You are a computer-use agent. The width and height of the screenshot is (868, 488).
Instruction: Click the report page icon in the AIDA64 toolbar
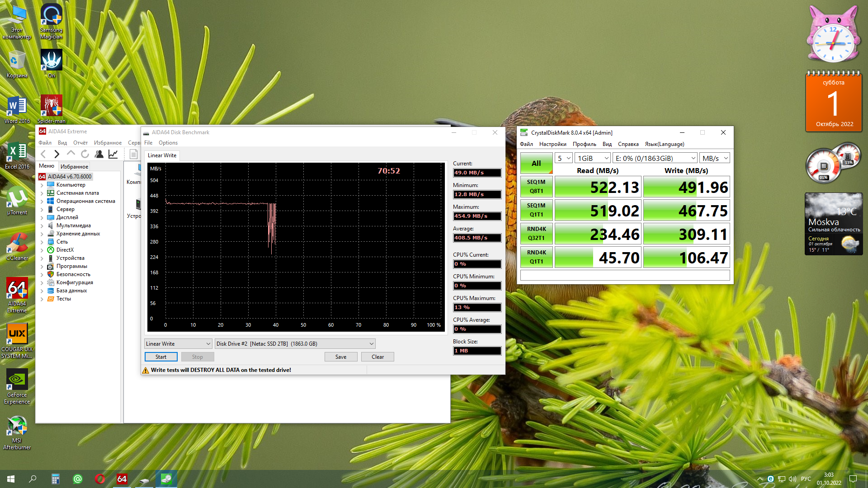click(x=133, y=155)
